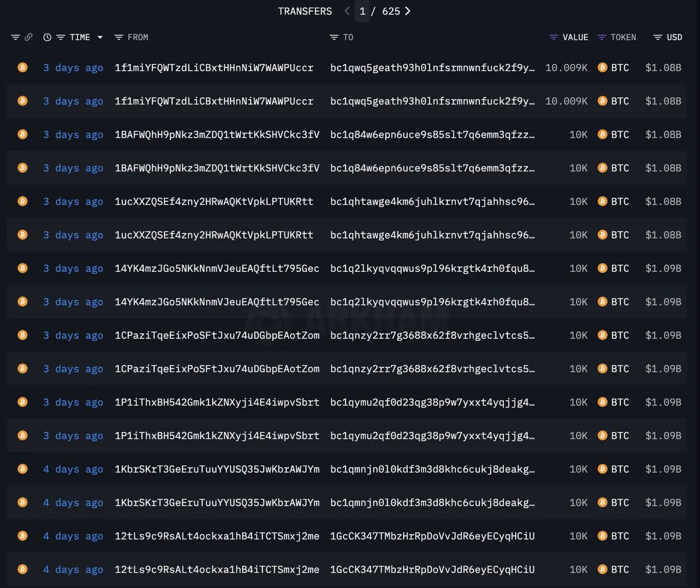The width and height of the screenshot is (700, 588).
Task: Open recipient bc1qnzy2rr7g3688x62f8vrhgeclvtcs5 in lower row
Action: 433,369
